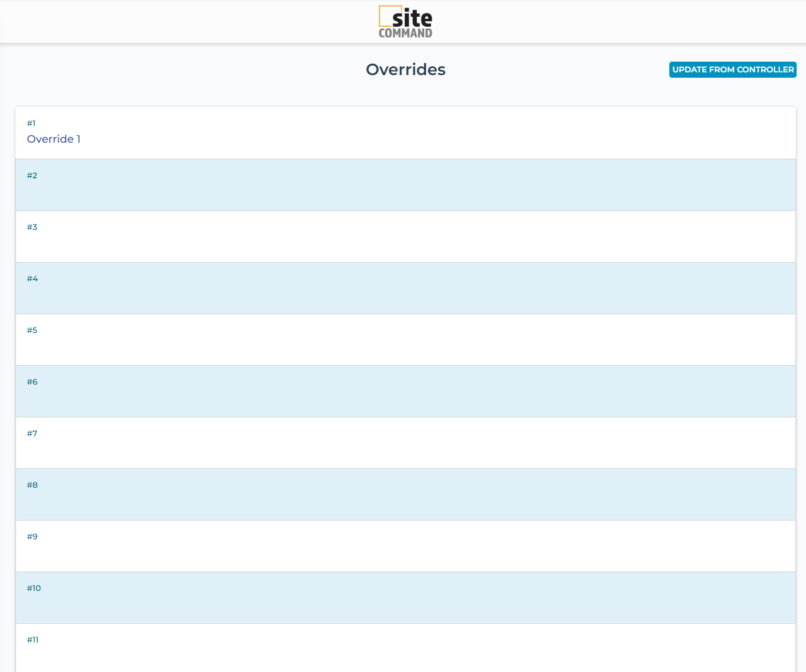Open override slot #7
Image resolution: width=806 pixels, height=672 pixels.
[x=405, y=443]
